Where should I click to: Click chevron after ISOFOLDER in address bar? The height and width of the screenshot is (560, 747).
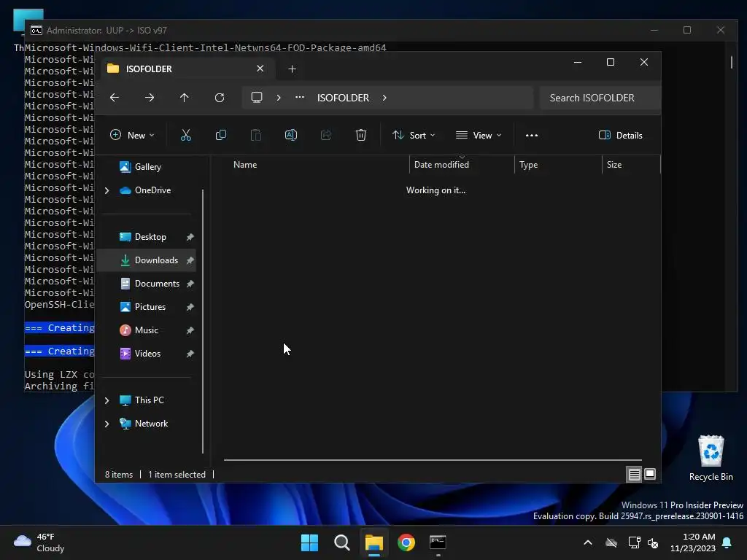pyautogui.click(x=384, y=98)
